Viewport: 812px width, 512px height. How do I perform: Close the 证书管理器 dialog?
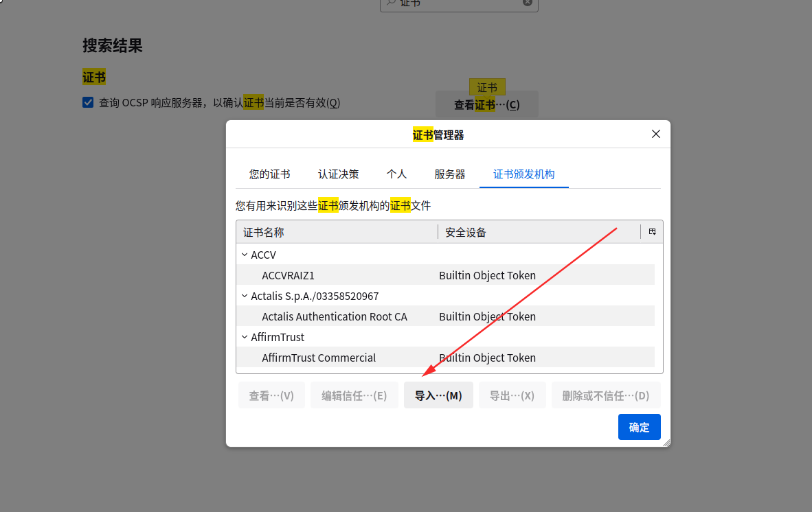click(x=655, y=134)
